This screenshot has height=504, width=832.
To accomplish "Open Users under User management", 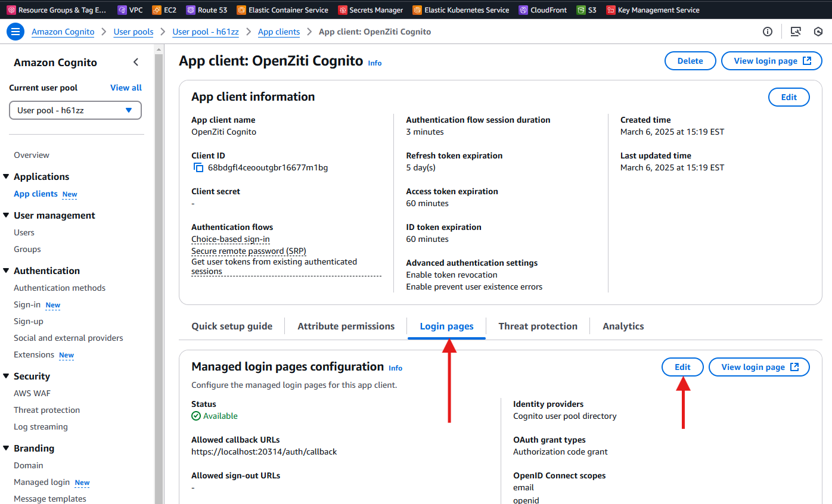I will (x=24, y=233).
